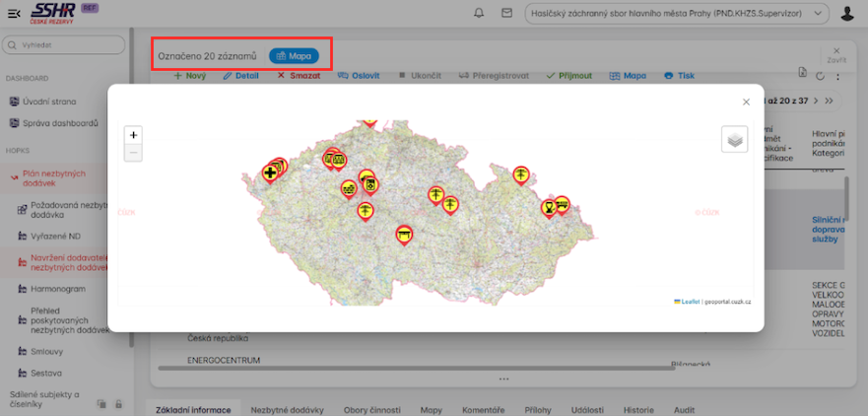
Task: Zoom out on the map
Action: click(134, 153)
